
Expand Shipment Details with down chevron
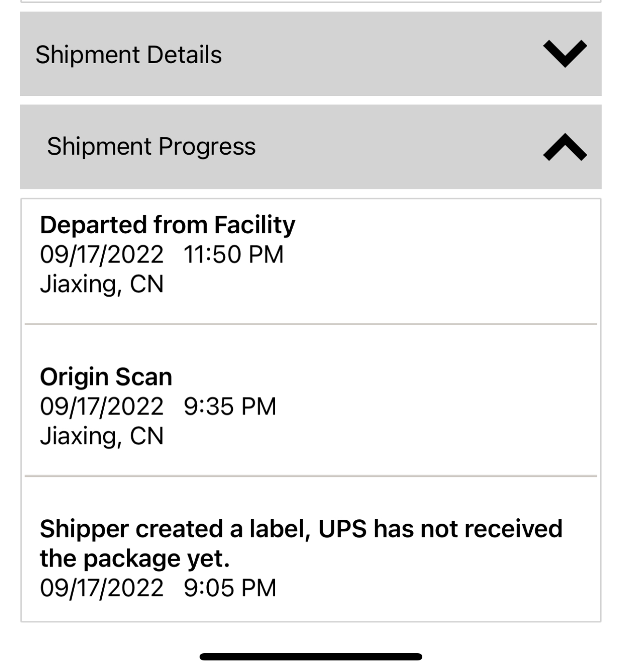[x=565, y=53]
